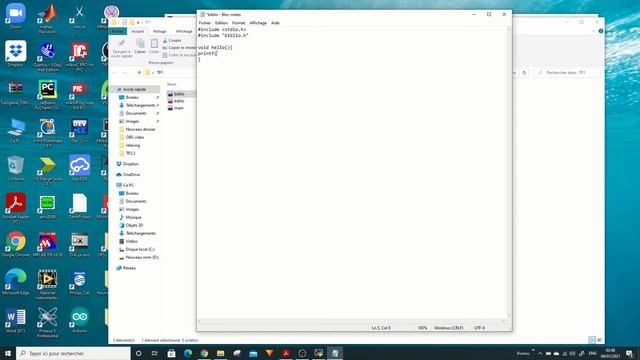Select Accès rapide in Explorer sidebar
640x360 pixels.
click(x=135, y=89)
